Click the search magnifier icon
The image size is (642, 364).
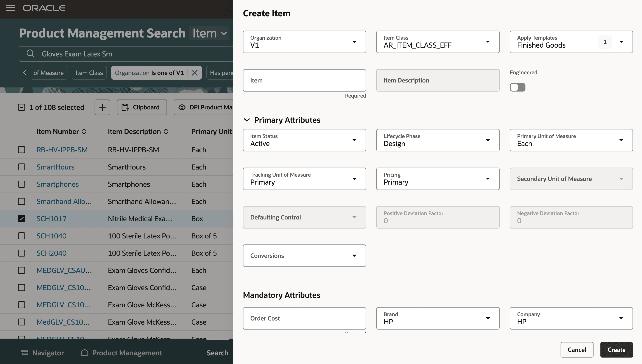click(31, 53)
